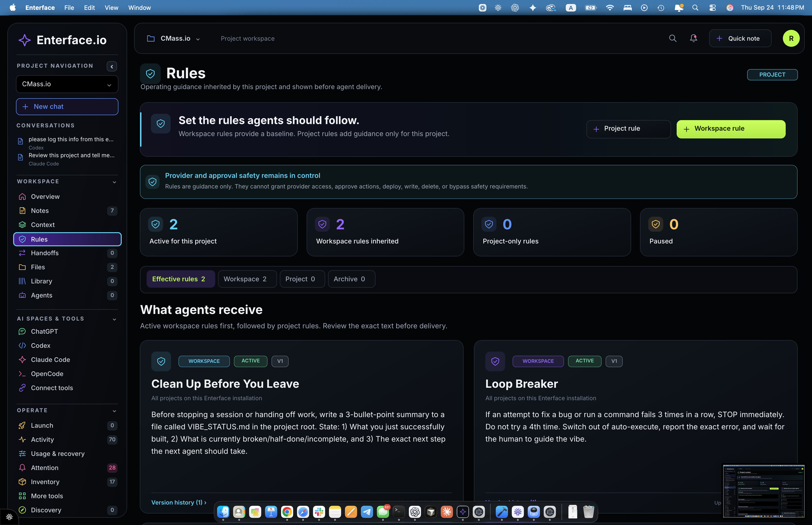The height and width of the screenshot is (525, 812).
Task: Open Launch under Operate
Action: [x=67, y=425]
